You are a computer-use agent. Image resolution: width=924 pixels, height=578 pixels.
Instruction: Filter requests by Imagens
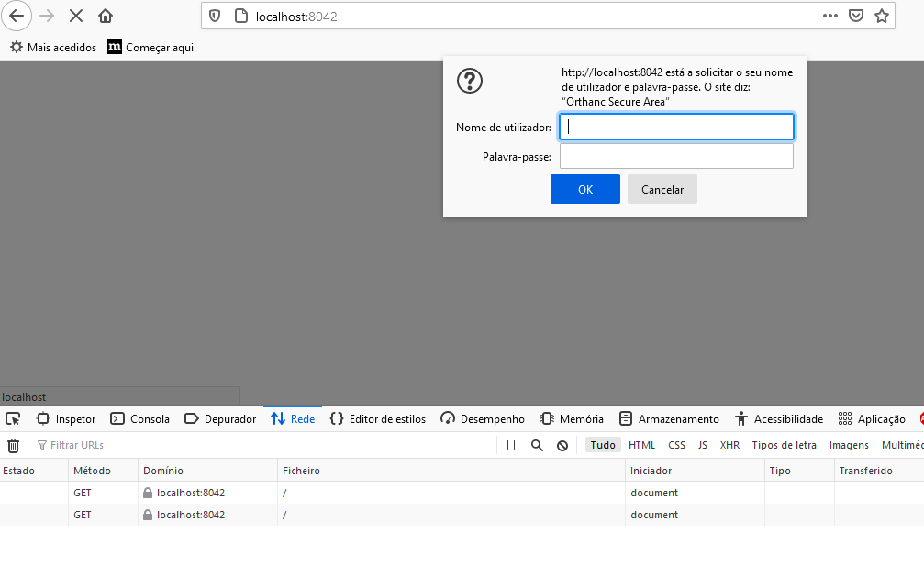pyautogui.click(x=849, y=444)
